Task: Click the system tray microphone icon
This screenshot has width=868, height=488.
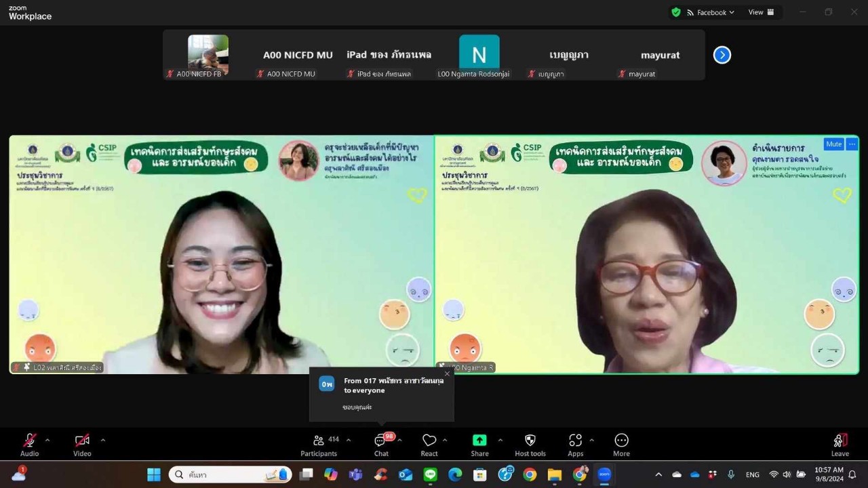Action: [730, 474]
